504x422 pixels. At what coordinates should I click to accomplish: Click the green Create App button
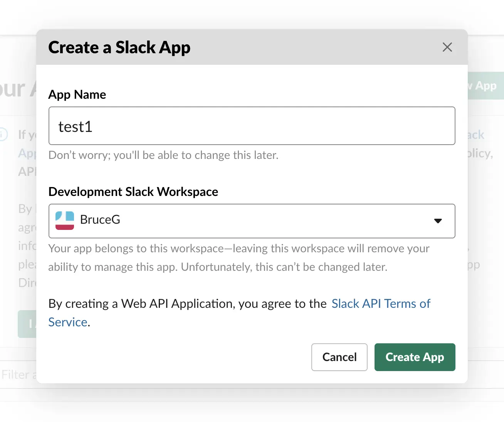pos(415,357)
